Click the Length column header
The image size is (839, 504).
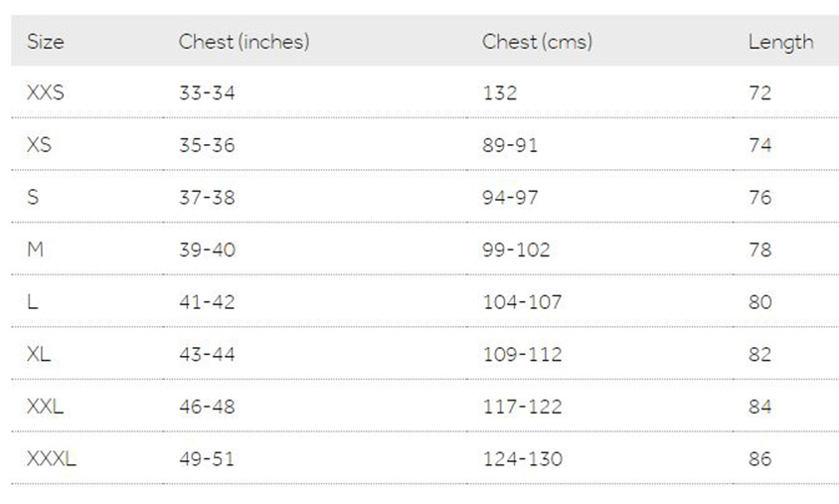pyautogui.click(x=780, y=43)
